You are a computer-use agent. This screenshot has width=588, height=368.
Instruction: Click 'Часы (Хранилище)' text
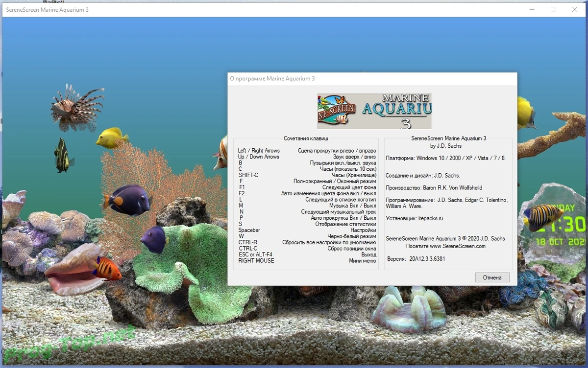tap(354, 175)
